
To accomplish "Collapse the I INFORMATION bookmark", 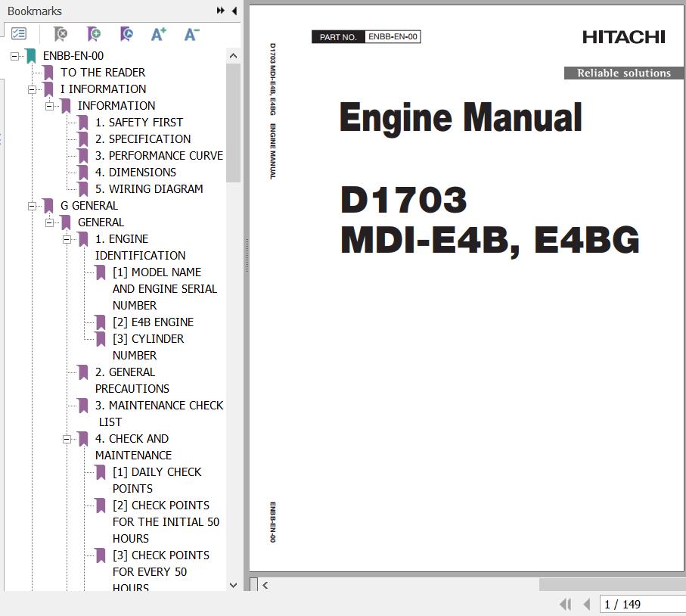I will pyautogui.click(x=32, y=89).
